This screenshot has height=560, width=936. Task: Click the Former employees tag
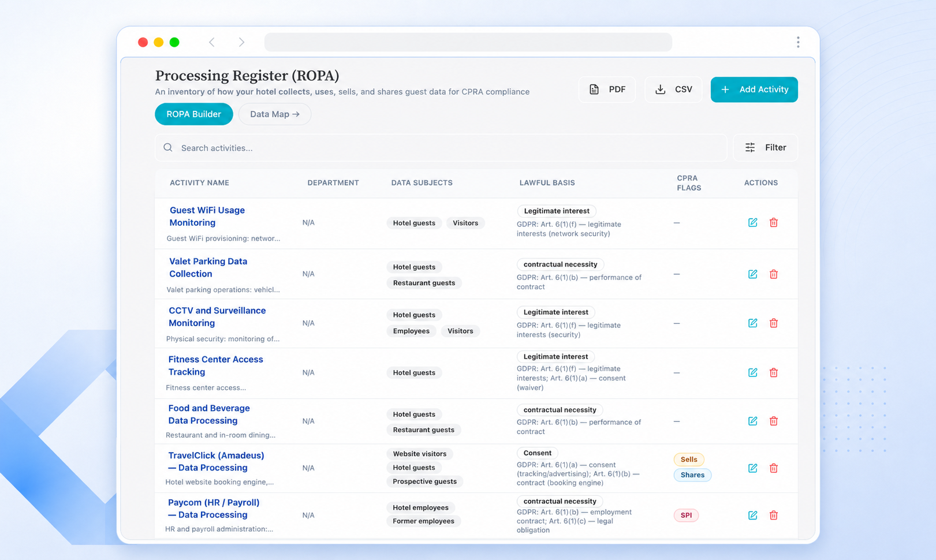[x=423, y=521]
